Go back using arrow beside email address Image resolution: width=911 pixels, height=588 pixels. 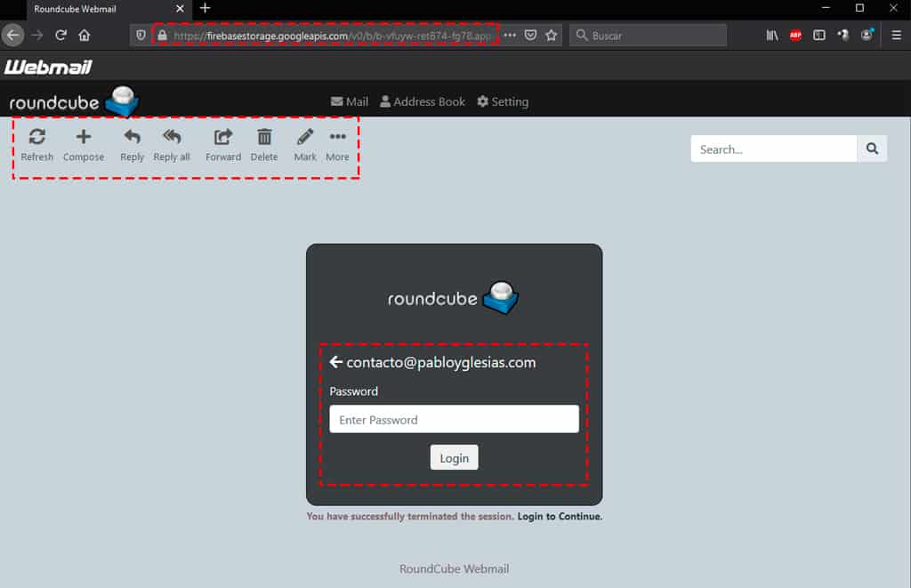click(335, 363)
